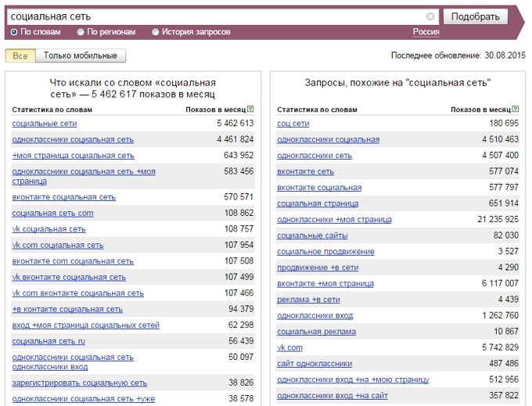Click the value '643 952'

pyautogui.click(x=239, y=155)
